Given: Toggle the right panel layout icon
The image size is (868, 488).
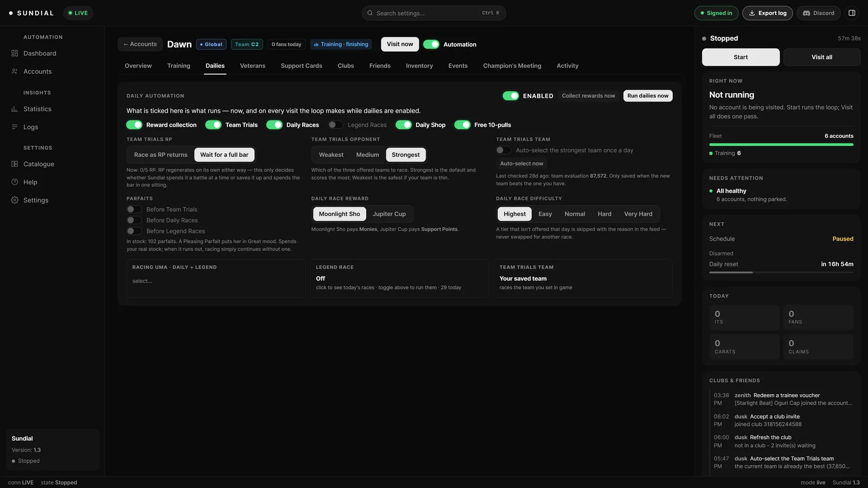Looking at the screenshot, I should point(852,13).
